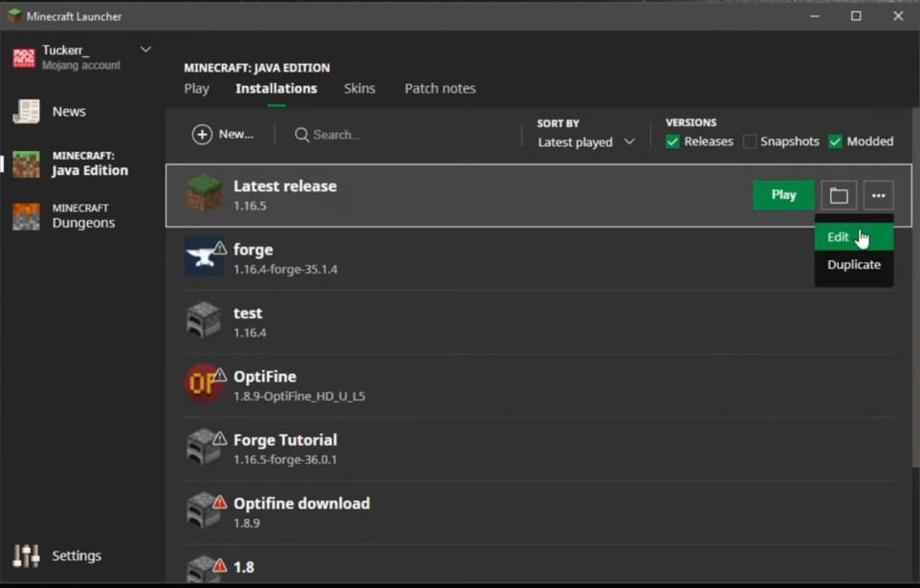
Task: Click the search magnifier icon
Action: (x=301, y=135)
